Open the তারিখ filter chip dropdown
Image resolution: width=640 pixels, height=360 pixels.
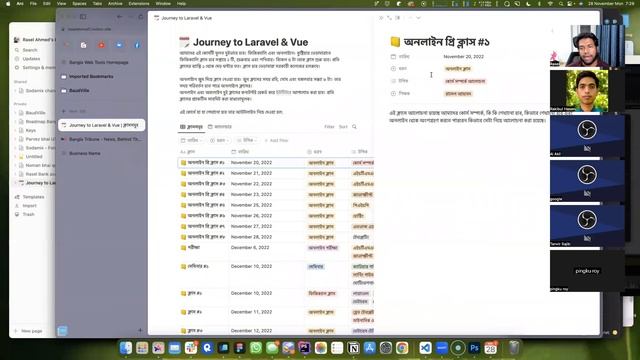click(x=192, y=140)
